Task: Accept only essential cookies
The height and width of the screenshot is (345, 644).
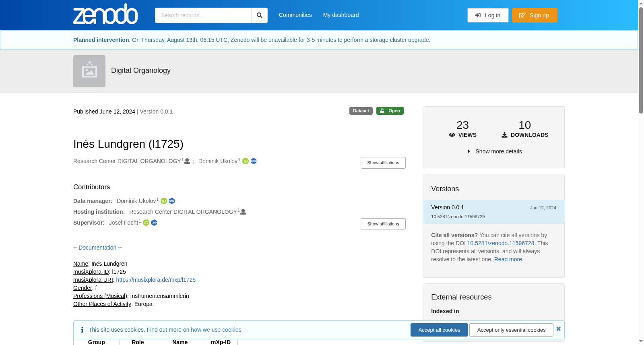Action: (511, 330)
